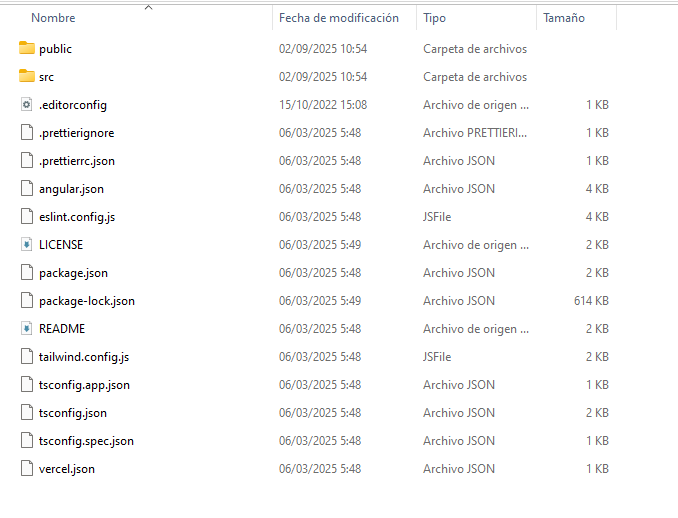Click the LICENSE file icon
The width and height of the screenshot is (678, 518).
coord(27,244)
